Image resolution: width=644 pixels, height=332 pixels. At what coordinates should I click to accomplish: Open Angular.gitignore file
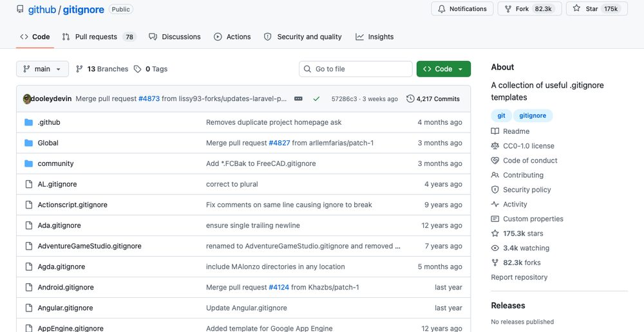click(65, 308)
